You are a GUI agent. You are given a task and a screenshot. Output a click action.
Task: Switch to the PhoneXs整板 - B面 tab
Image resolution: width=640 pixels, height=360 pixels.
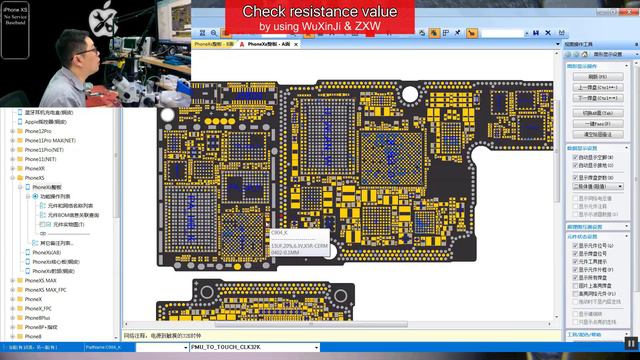(x=214, y=44)
